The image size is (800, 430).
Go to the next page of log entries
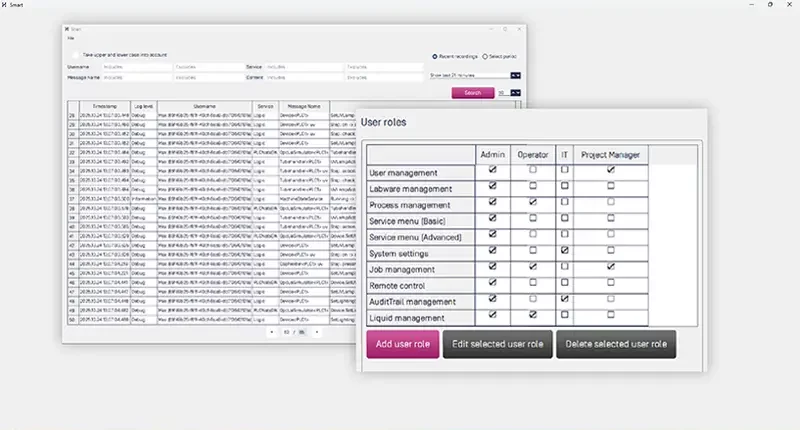[317, 331]
